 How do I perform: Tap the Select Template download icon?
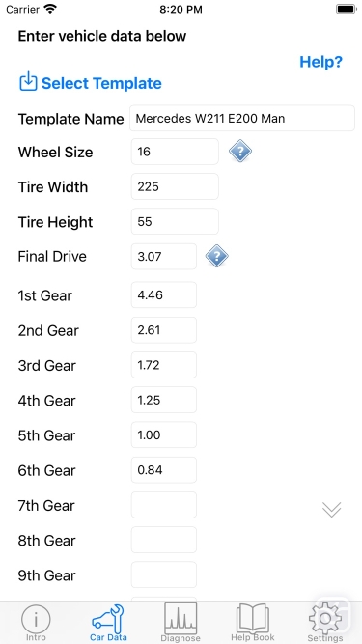tap(28, 82)
